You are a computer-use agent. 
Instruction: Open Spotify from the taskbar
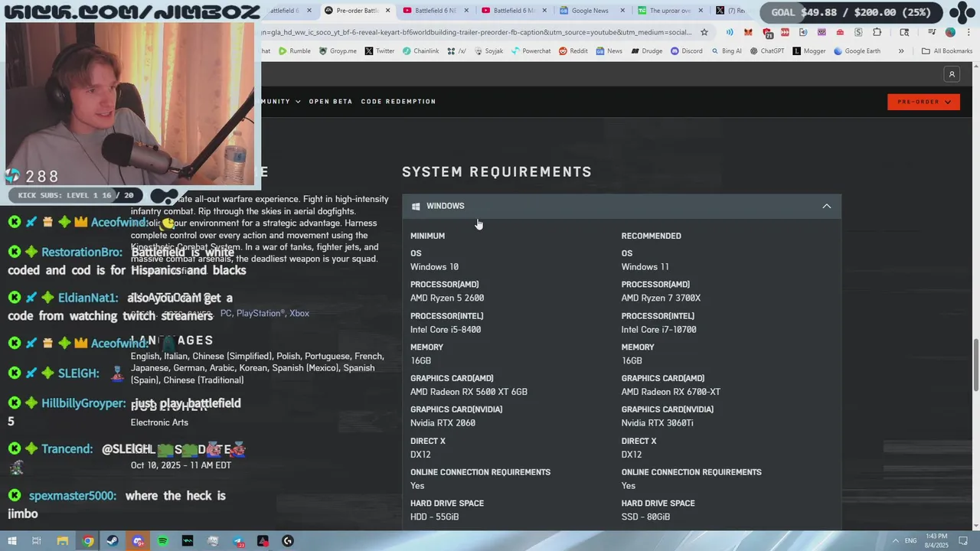coord(163,541)
